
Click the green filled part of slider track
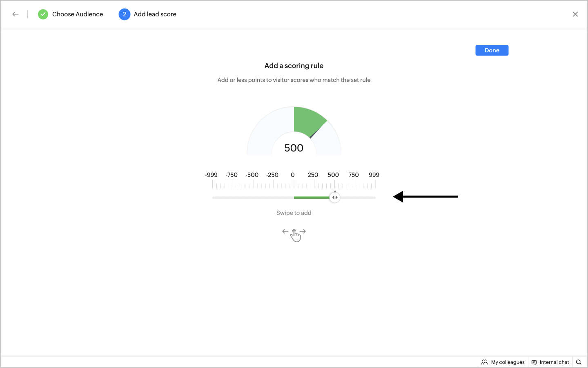click(312, 197)
